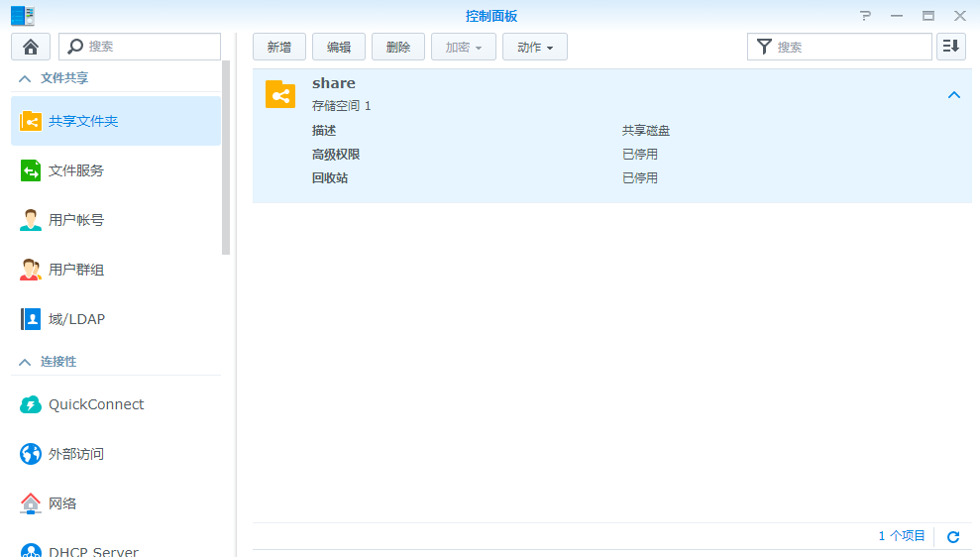Image resolution: width=980 pixels, height=557 pixels.
Task: Open the 动作 dropdown menu
Action: pos(535,47)
